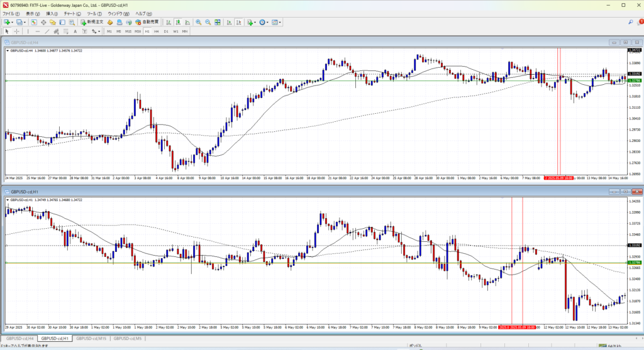Image resolution: width=644 pixels, height=350 pixels.
Task: Select the crosshair cursor tool
Action: click(x=17, y=31)
